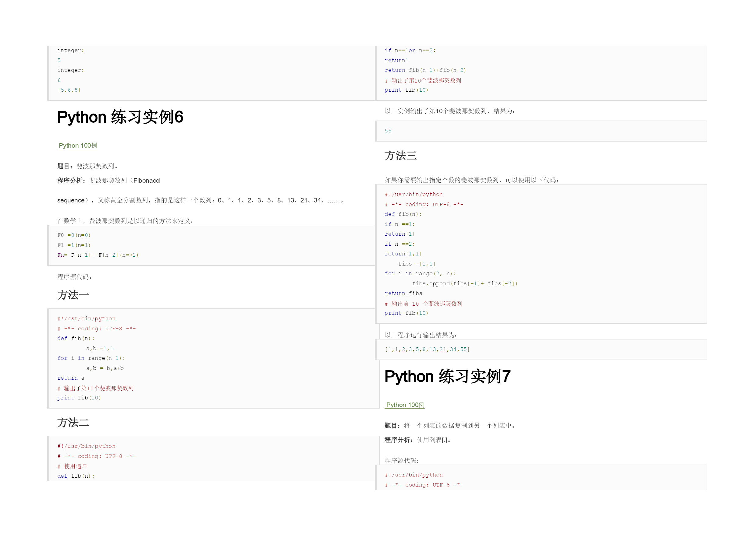
Task: Click the sentence 在数学上，费波那契数列是以递归的方法来定义
Action: pyautogui.click(x=126, y=221)
